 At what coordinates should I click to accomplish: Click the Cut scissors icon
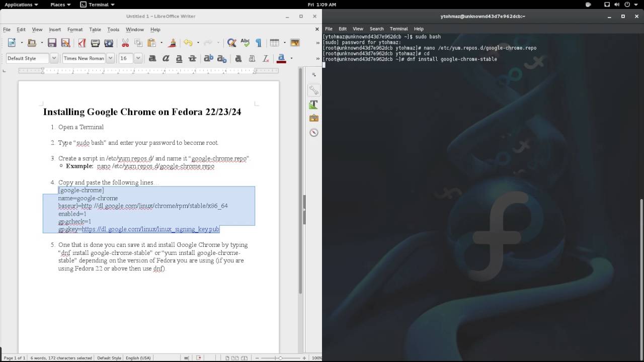[x=125, y=43]
